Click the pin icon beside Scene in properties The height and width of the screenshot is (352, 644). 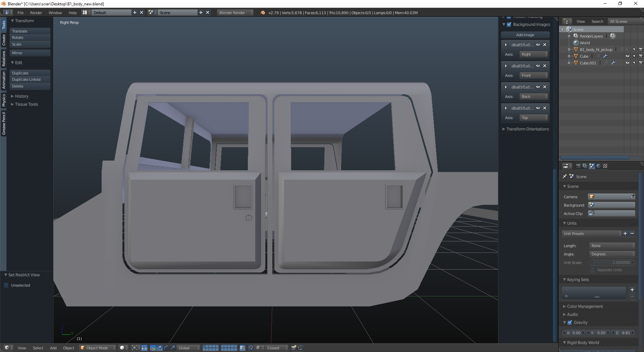click(x=565, y=176)
